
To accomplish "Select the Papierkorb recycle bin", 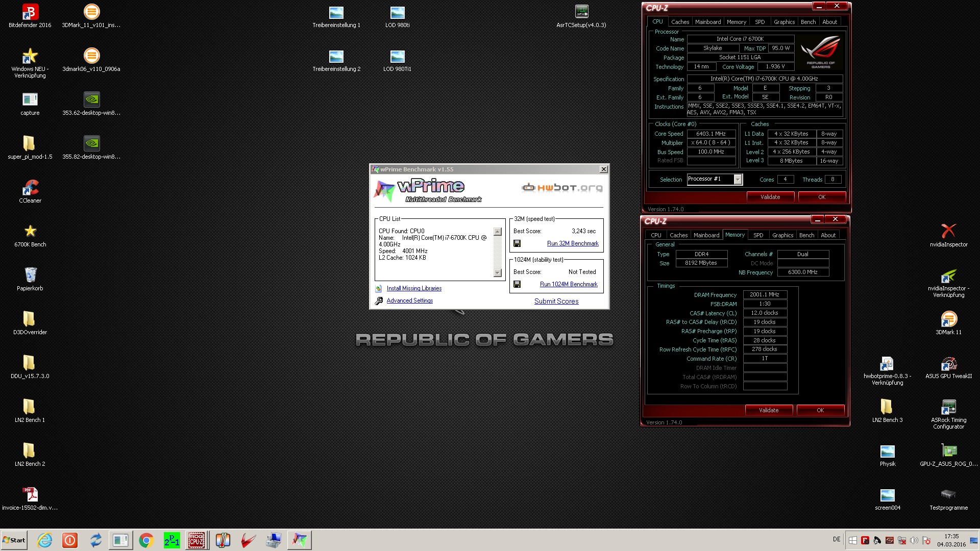I will coord(30,279).
